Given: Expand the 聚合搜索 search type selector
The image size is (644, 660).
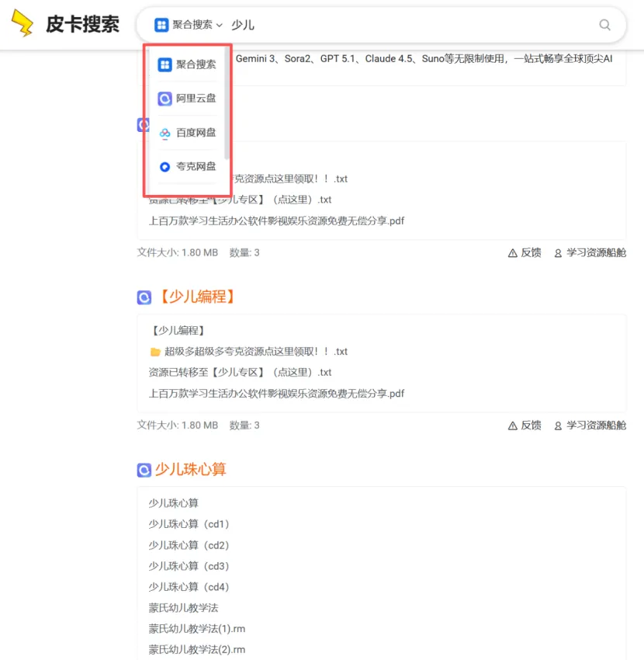Looking at the screenshot, I should [189, 25].
